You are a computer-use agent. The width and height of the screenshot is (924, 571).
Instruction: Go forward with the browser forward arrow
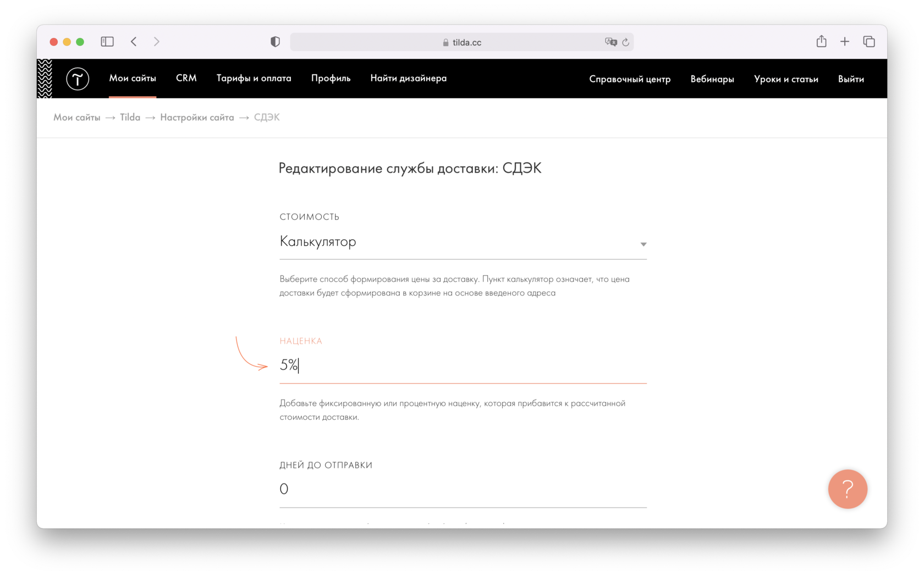[157, 42]
